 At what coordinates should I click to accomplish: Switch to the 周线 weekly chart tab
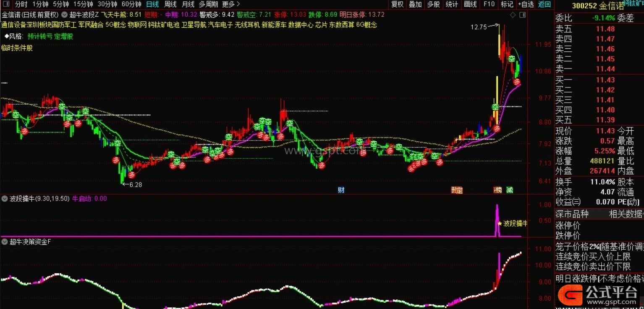[x=170, y=4]
